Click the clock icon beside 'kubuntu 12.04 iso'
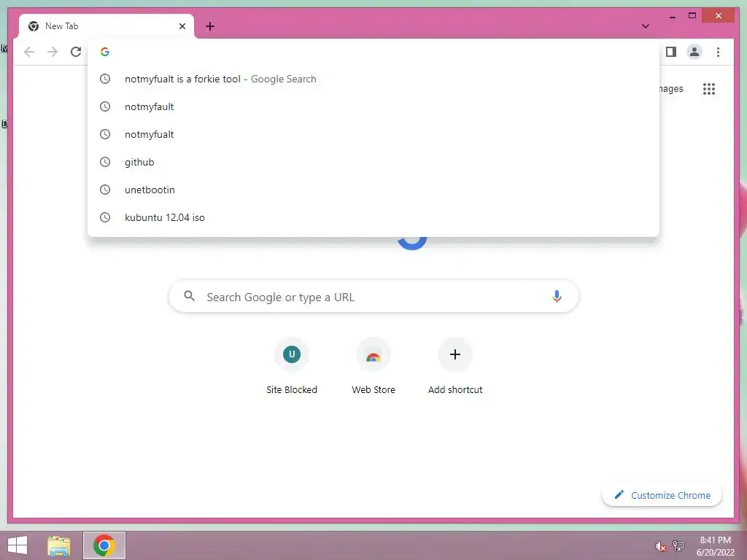747x560 pixels. (x=105, y=217)
